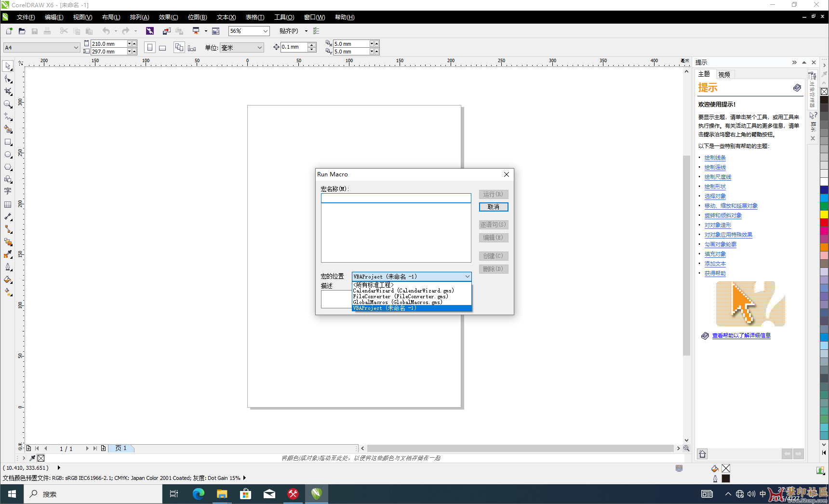Select the Freehand curve tool
The height and width of the screenshot is (504, 829).
coord(8,117)
